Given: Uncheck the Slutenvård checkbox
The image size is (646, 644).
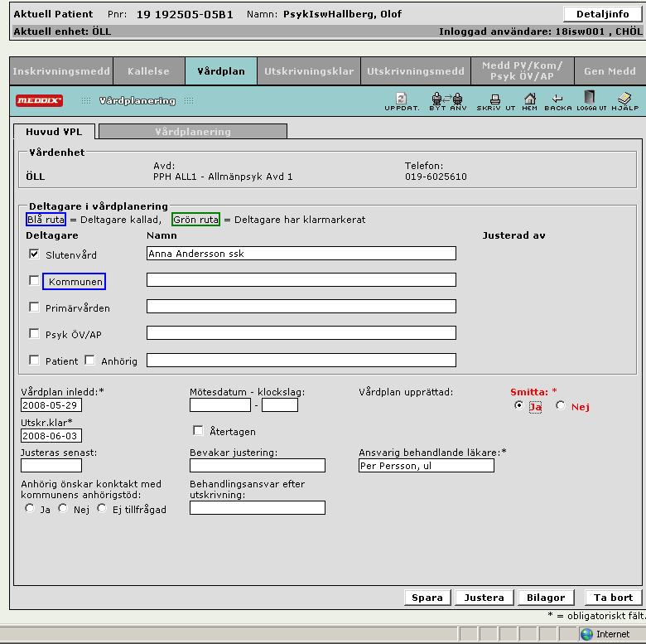Looking at the screenshot, I should pos(34,254).
